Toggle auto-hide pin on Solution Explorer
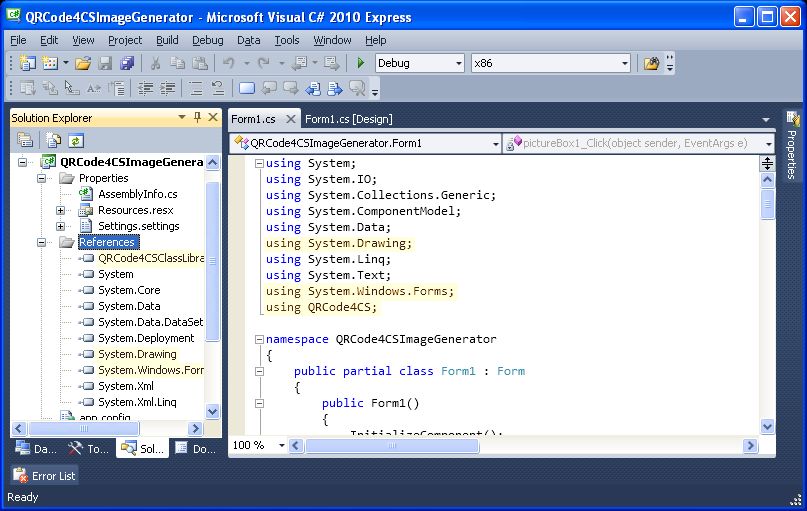This screenshot has width=807, height=511. tap(197, 117)
